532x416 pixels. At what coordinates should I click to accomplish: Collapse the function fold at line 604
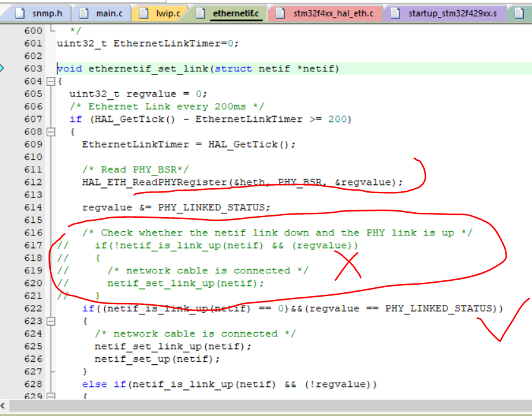(x=50, y=81)
